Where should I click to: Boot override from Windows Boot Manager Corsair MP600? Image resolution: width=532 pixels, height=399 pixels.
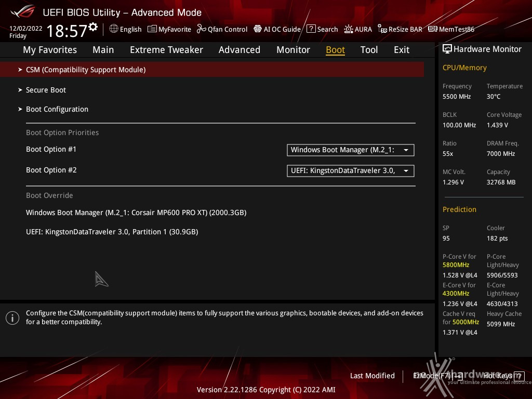point(136,212)
